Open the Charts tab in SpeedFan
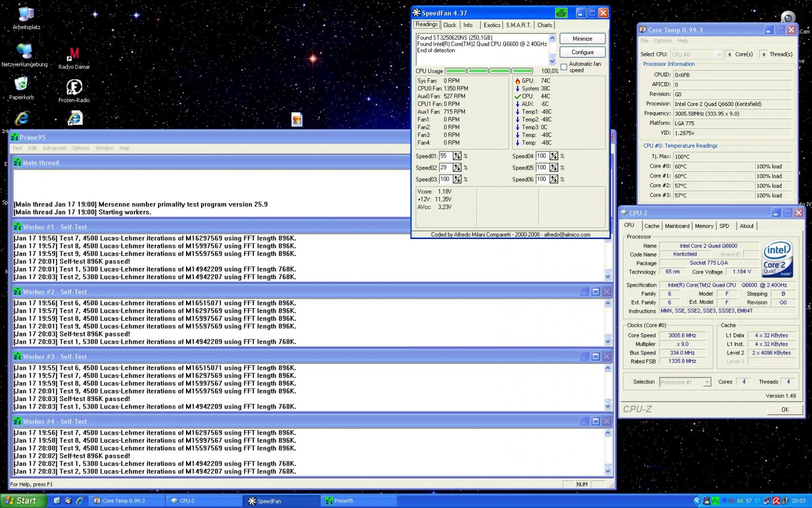This screenshot has width=812, height=508. click(545, 25)
